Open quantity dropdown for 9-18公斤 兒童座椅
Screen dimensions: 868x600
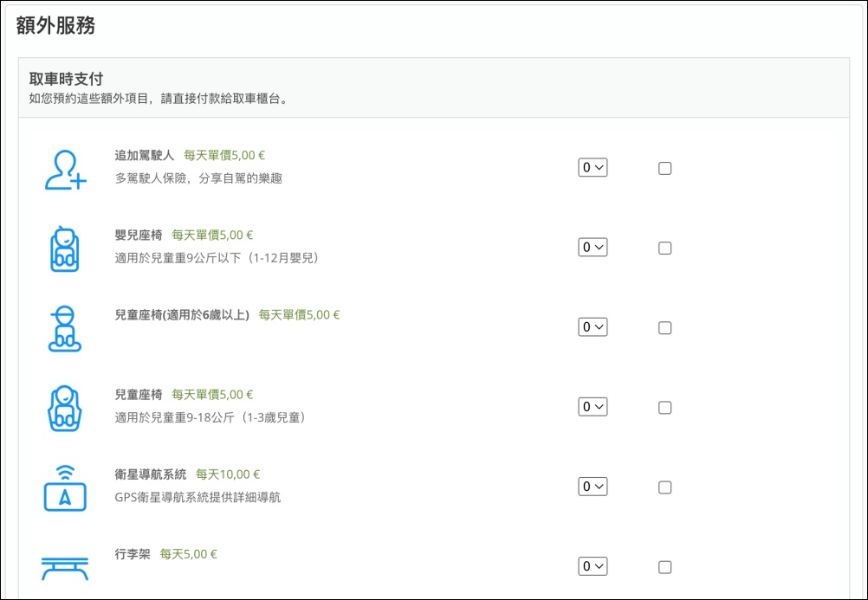coord(593,406)
